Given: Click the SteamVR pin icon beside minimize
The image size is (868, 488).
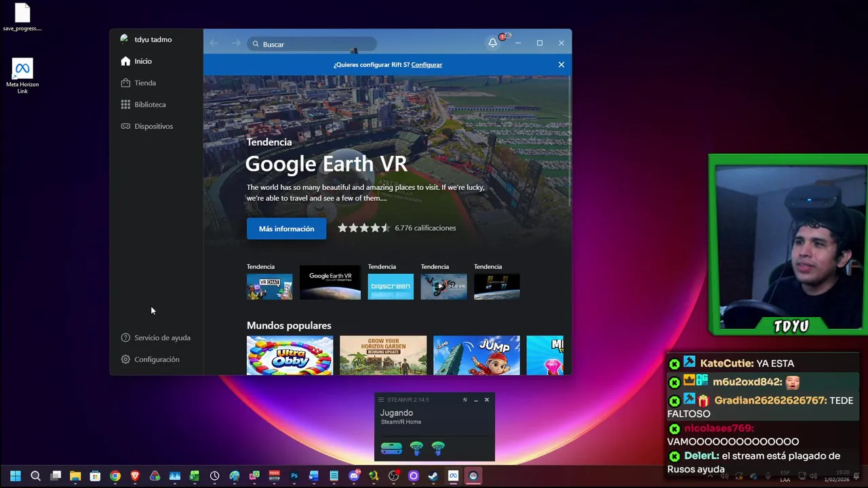Looking at the screenshot, I should click(465, 400).
